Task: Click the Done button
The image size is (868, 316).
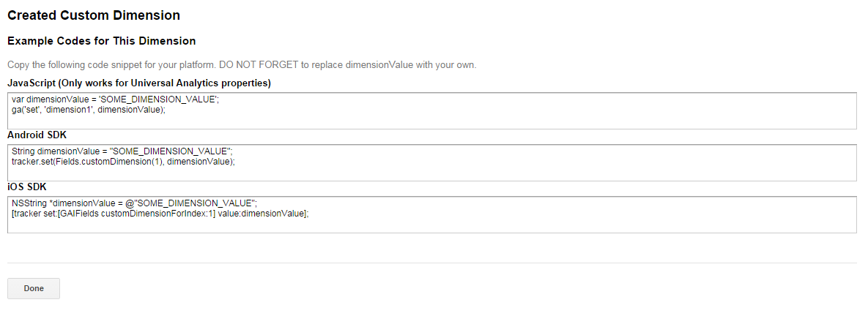Action: pyautogui.click(x=33, y=288)
